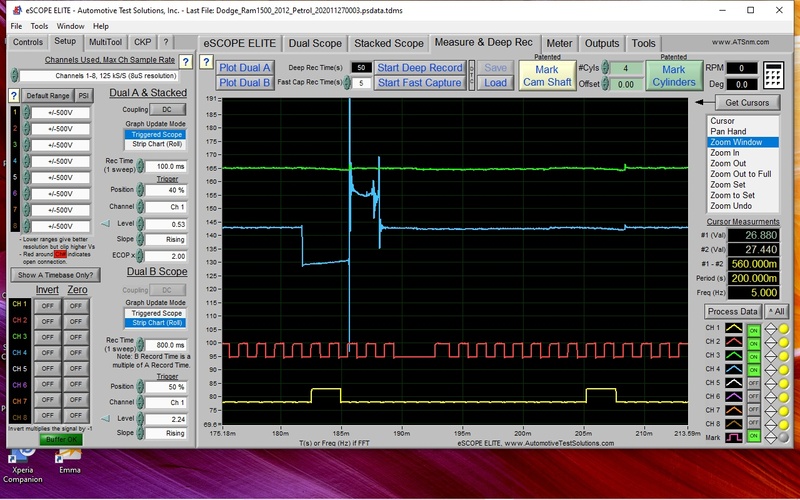Open the calculator icon beside RPM
800x500 pixels.
774,76
